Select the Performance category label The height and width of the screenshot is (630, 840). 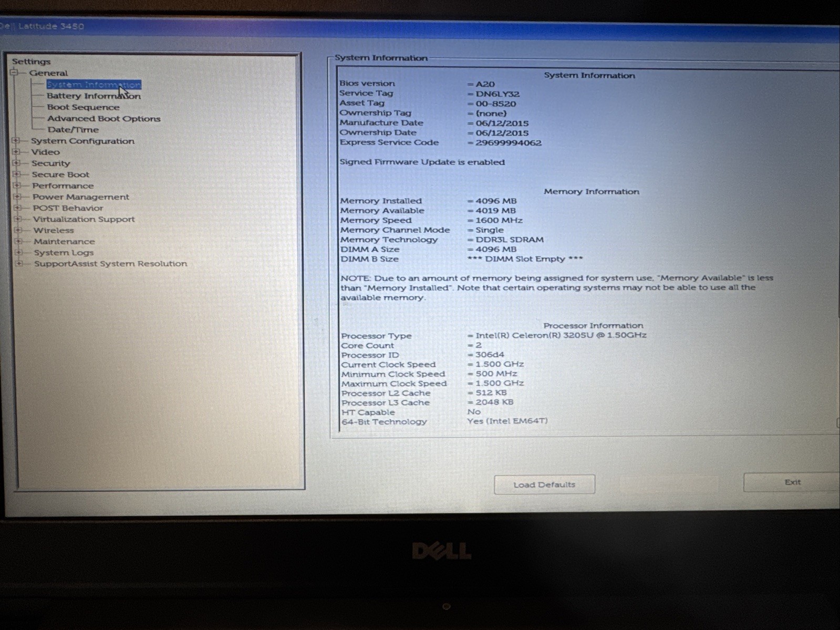point(63,185)
